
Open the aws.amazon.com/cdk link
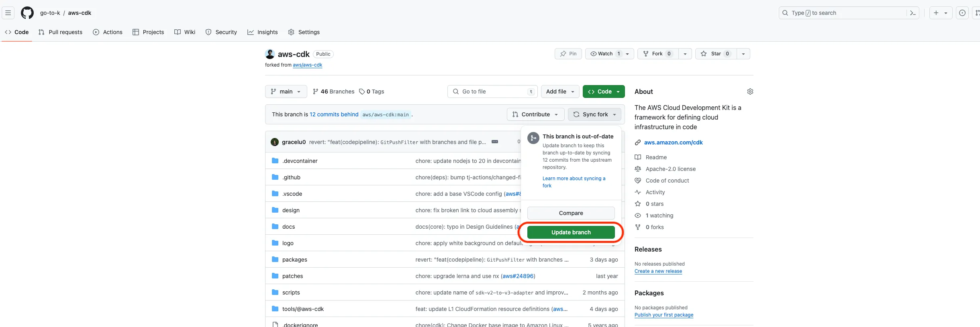coord(674,142)
